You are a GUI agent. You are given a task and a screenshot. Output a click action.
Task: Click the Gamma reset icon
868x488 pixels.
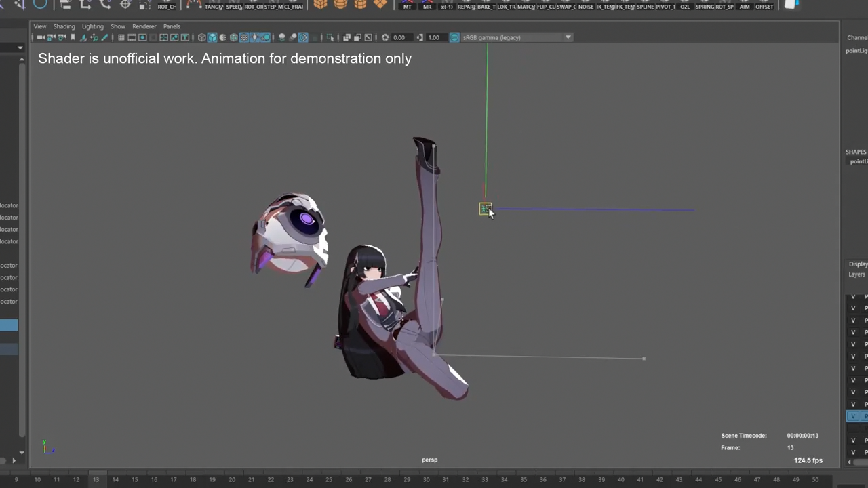coord(420,37)
